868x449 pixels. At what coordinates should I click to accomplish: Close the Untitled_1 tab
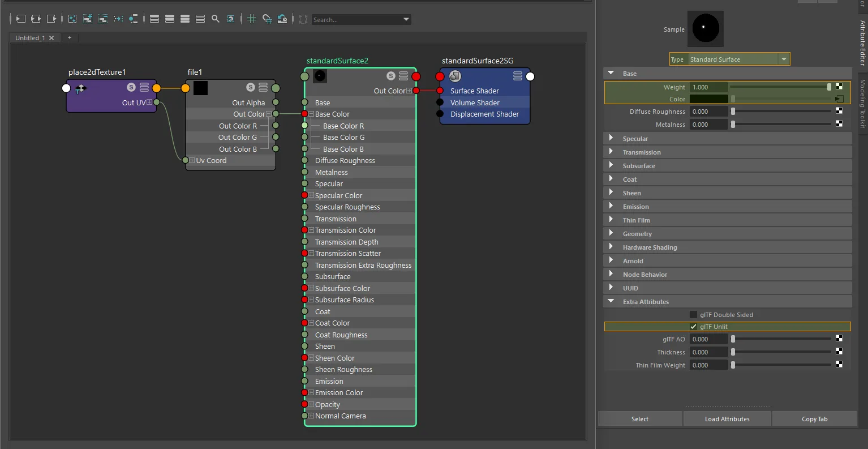pyautogui.click(x=51, y=38)
